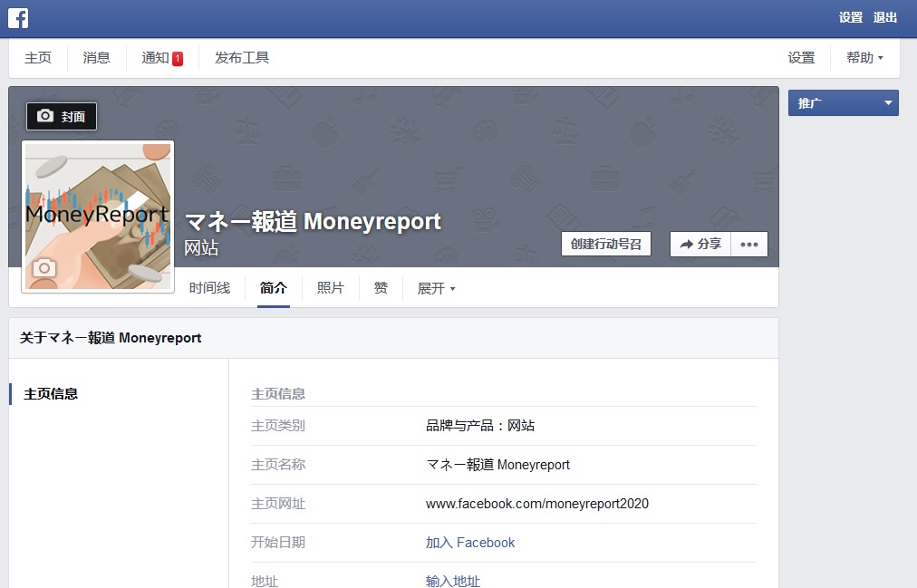Click the 加入 Facebook link
This screenshot has height=588, width=917.
click(470, 543)
